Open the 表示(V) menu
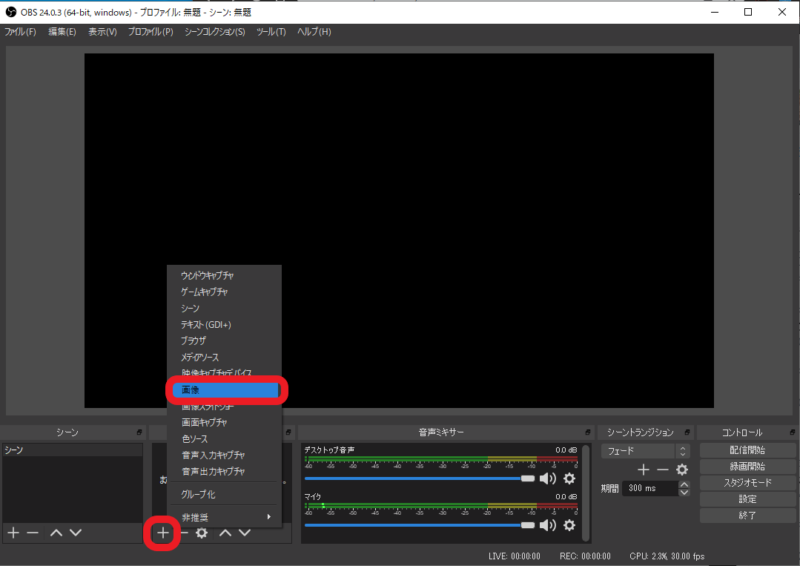 point(103,32)
